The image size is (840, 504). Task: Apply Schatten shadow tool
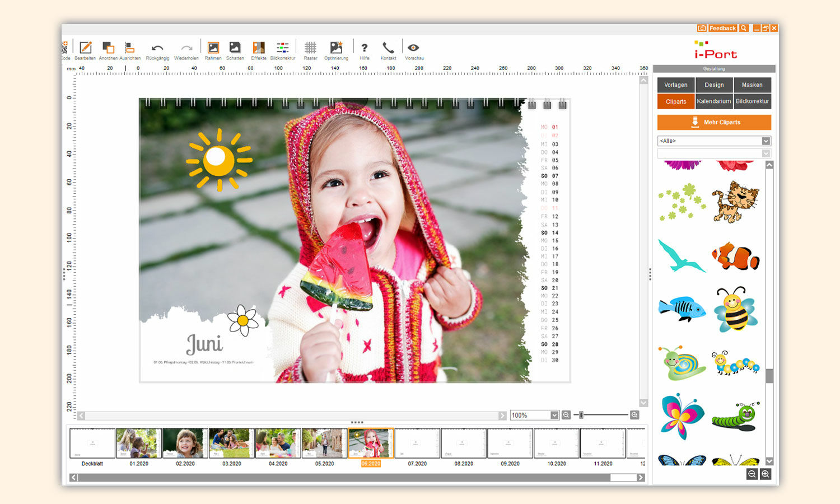pyautogui.click(x=235, y=49)
